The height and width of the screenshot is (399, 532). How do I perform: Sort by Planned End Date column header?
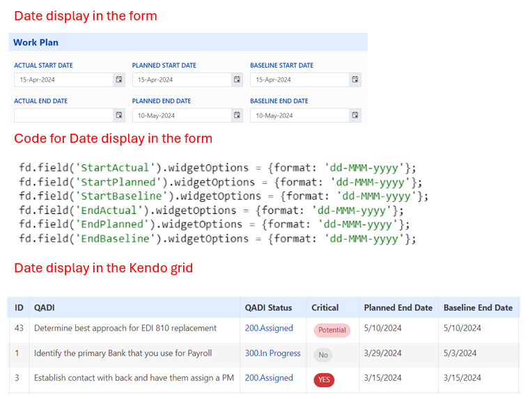click(x=398, y=307)
